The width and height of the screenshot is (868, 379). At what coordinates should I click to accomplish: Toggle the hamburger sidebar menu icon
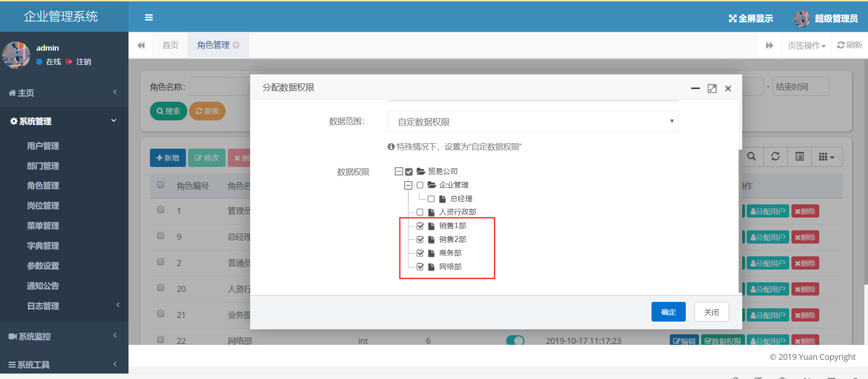point(149,17)
